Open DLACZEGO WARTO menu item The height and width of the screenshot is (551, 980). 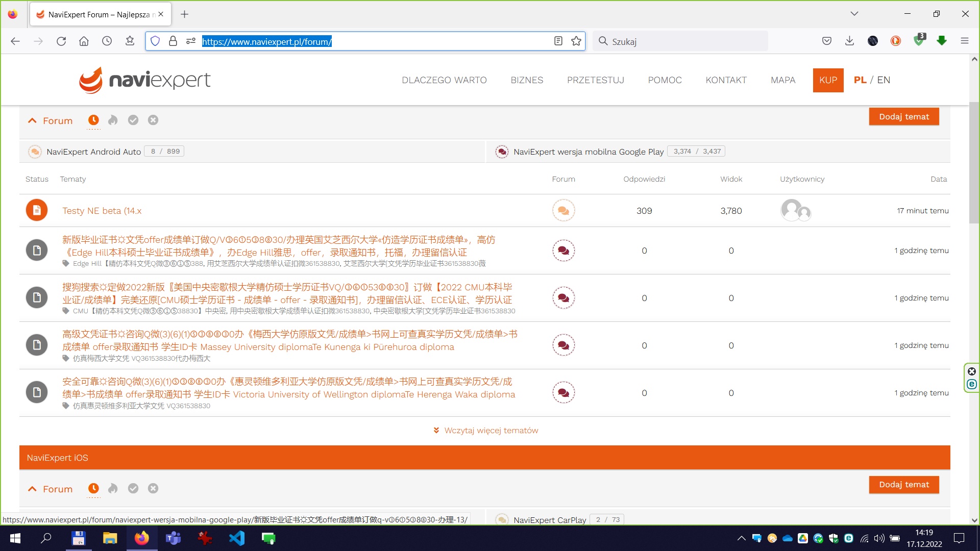(x=444, y=80)
